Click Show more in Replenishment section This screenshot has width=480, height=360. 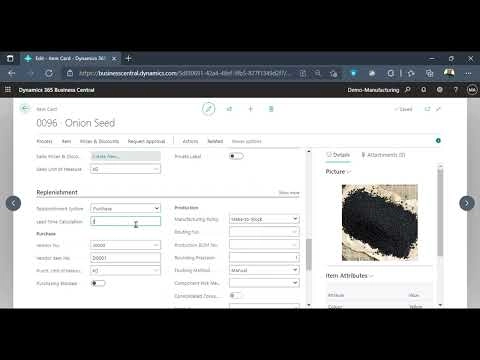coord(289,193)
